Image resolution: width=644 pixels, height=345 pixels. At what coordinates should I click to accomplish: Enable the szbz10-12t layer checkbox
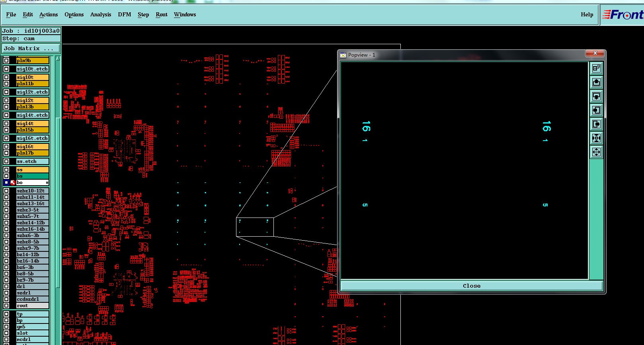6,191
